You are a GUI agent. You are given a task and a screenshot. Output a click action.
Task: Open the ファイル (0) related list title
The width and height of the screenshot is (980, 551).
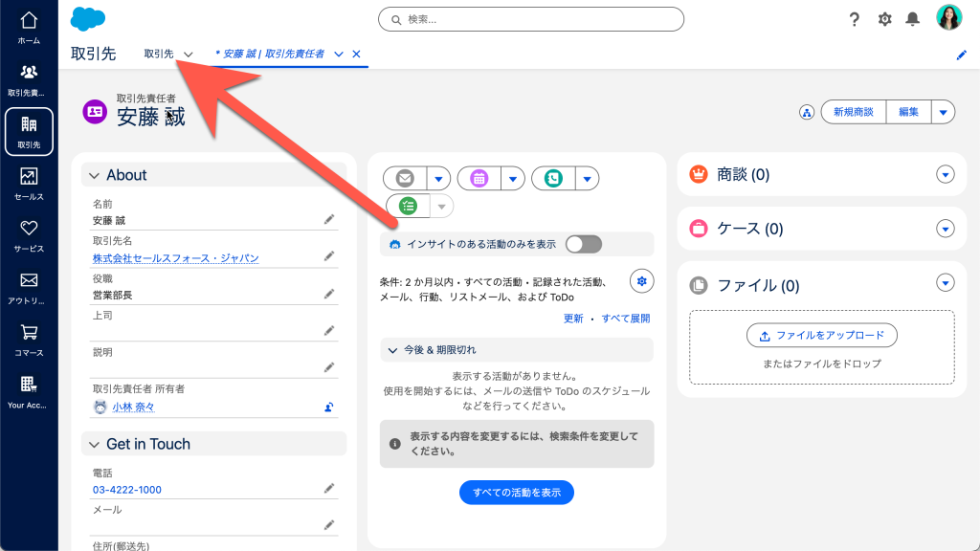[758, 285]
